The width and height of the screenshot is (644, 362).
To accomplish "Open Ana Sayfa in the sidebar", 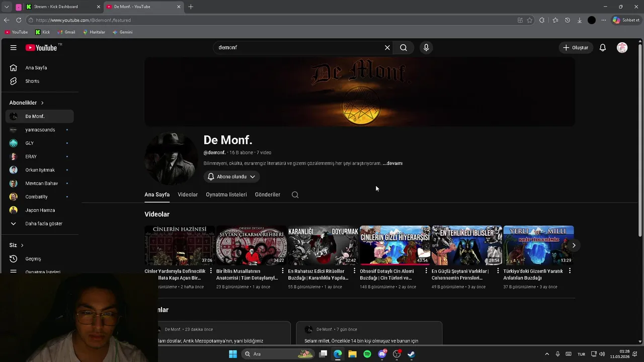I will [x=40, y=68].
